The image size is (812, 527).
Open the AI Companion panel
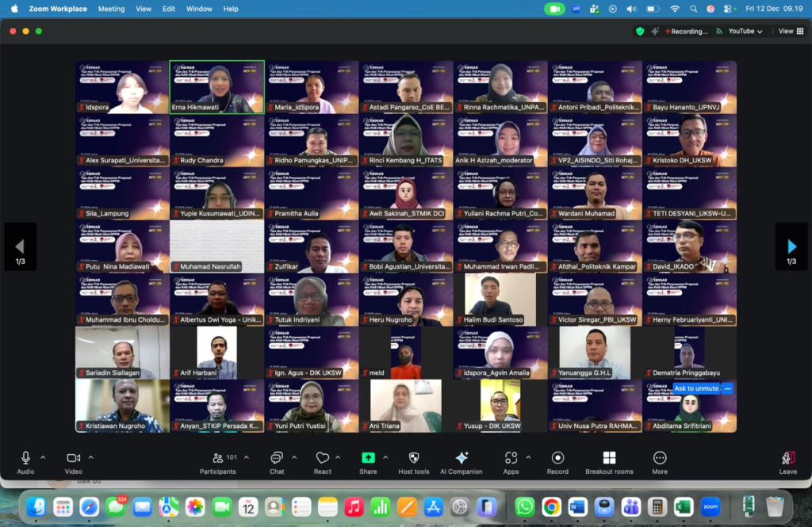coord(461,458)
